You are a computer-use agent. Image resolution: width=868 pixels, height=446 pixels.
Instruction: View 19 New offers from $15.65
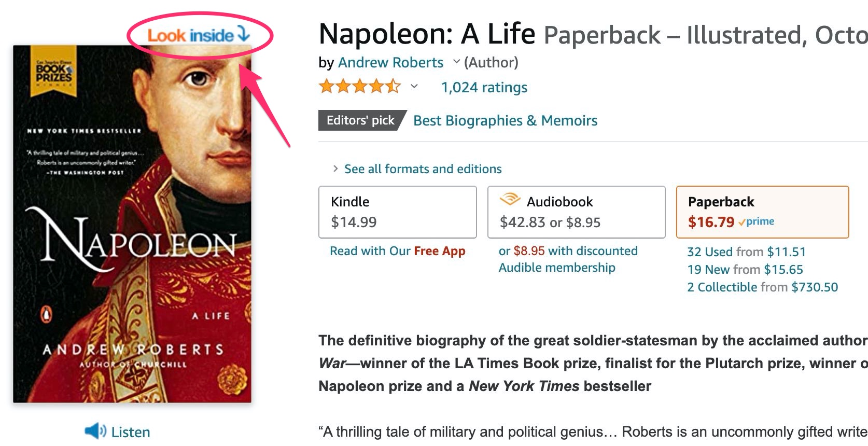[x=745, y=270]
